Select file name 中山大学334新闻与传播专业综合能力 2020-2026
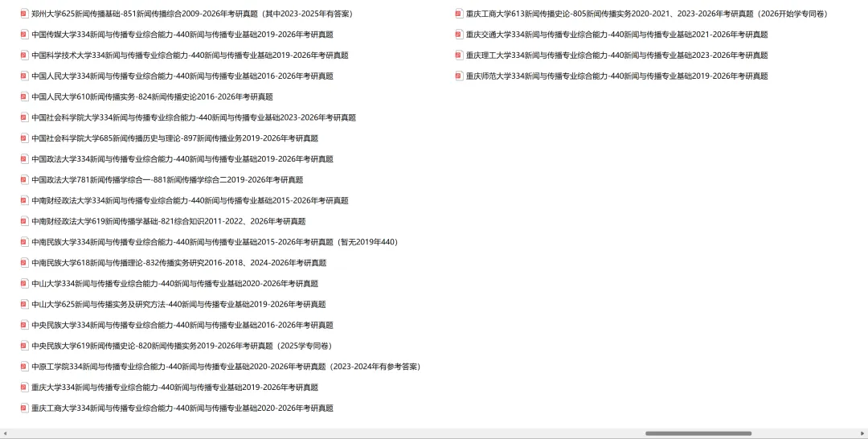The width and height of the screenshot is (868, 439). pyautogui.click(x=175, y=284)
